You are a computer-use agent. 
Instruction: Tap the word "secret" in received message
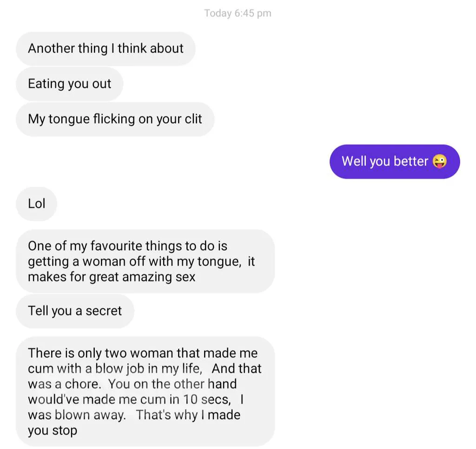(x=103, y=311)
